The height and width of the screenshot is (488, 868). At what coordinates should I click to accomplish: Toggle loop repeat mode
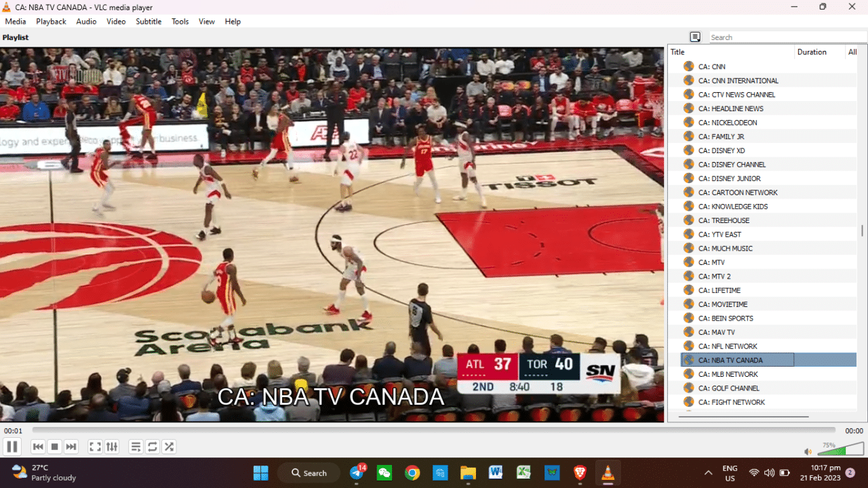(x=153, y=447)
